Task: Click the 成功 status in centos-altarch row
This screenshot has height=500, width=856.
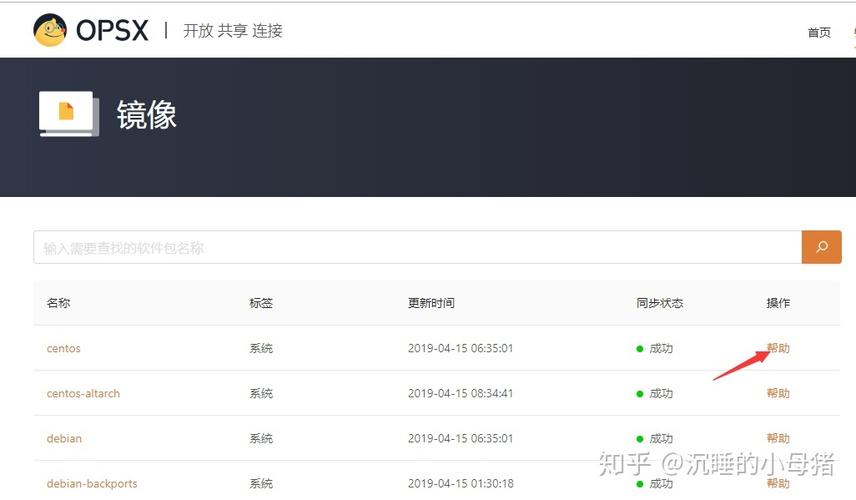Action: [655, 394]
